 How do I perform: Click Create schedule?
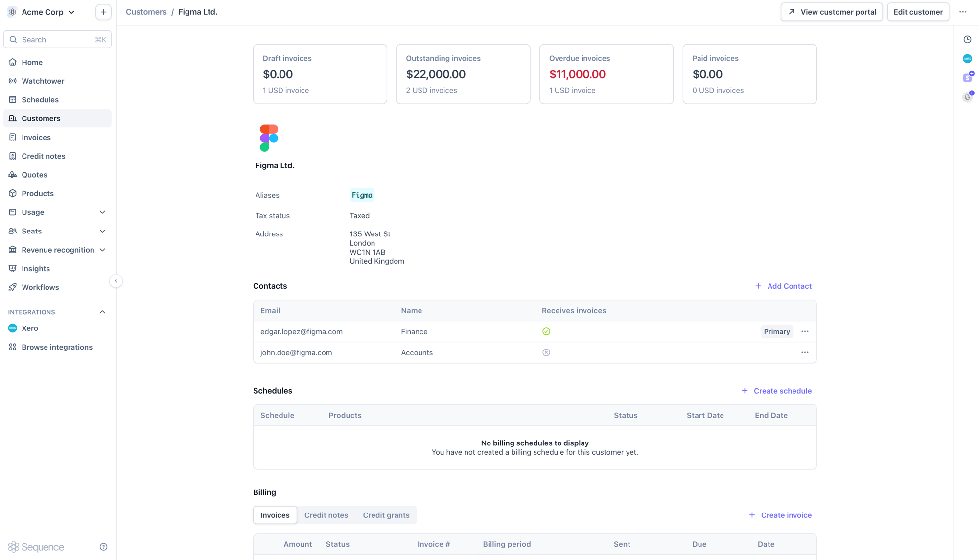[776, 391]
